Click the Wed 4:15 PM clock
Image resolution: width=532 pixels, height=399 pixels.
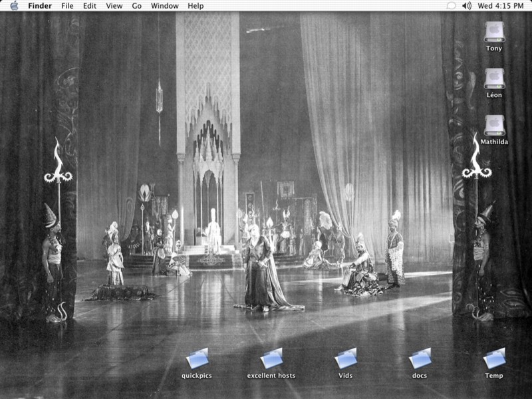501,5
